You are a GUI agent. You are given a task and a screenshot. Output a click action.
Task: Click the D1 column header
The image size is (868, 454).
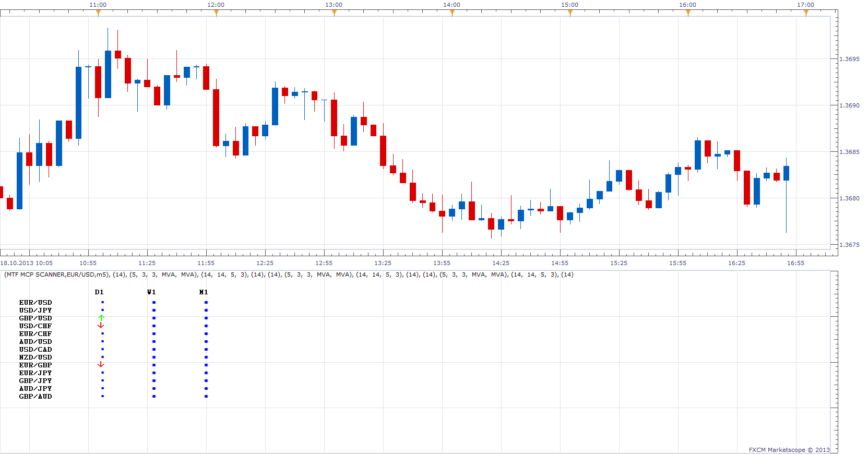99,292
